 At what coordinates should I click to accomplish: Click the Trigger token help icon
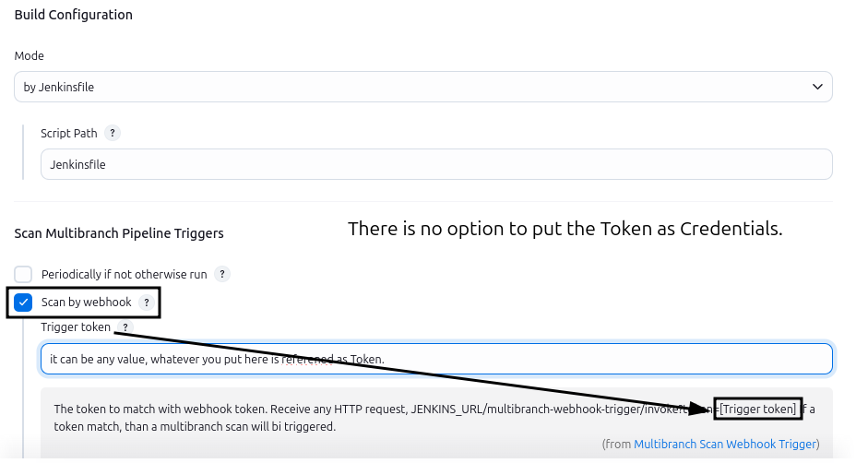pyautogui.click(x=125, y=327)
